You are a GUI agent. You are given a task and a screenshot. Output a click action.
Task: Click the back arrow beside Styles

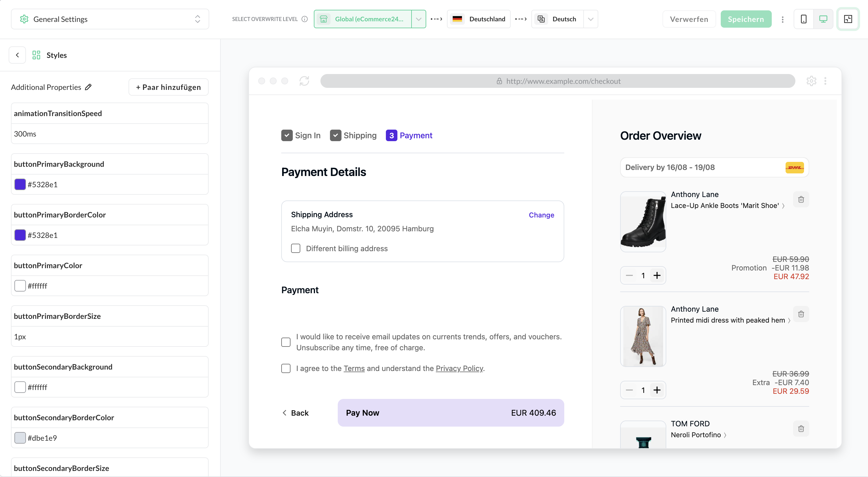tap(17, 55)
